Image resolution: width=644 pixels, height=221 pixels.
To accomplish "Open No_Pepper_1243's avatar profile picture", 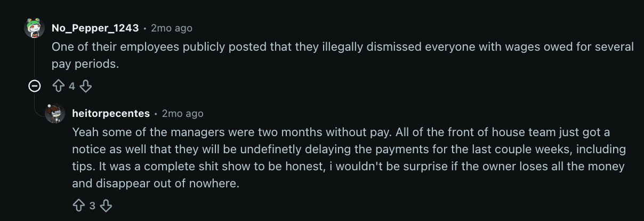I will coord(34,28).
